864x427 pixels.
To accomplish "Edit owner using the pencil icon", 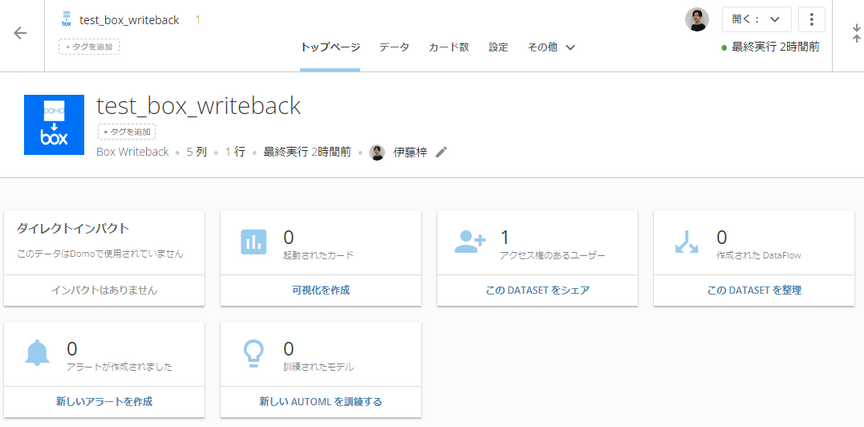I will point(441,153).
